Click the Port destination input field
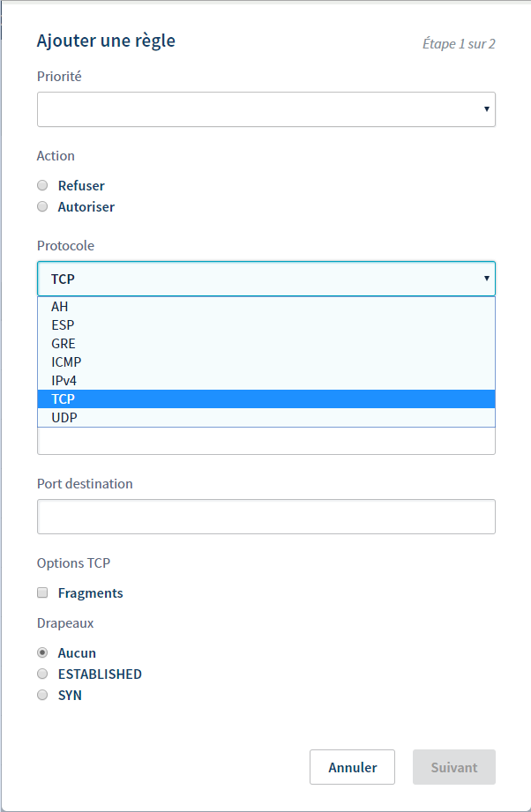This screenshot has width=531, height=812. [266, 517]
